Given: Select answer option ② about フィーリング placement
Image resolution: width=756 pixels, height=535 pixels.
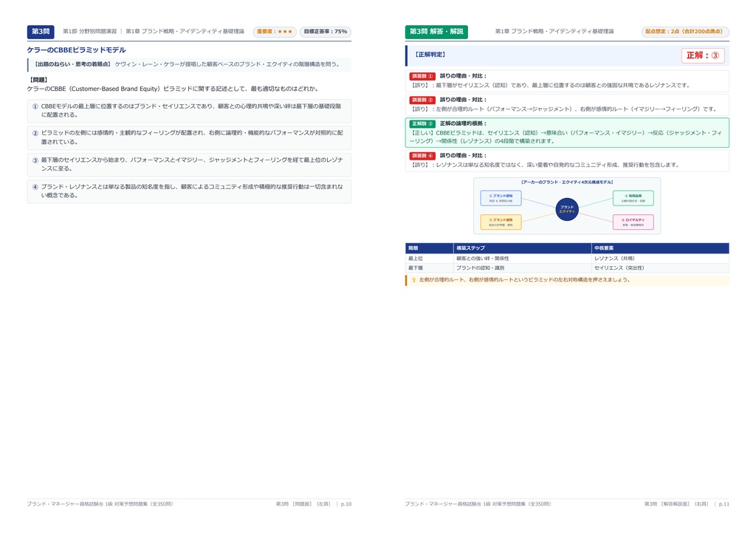Looking at the screenshot, I should [x=189, y=137].
